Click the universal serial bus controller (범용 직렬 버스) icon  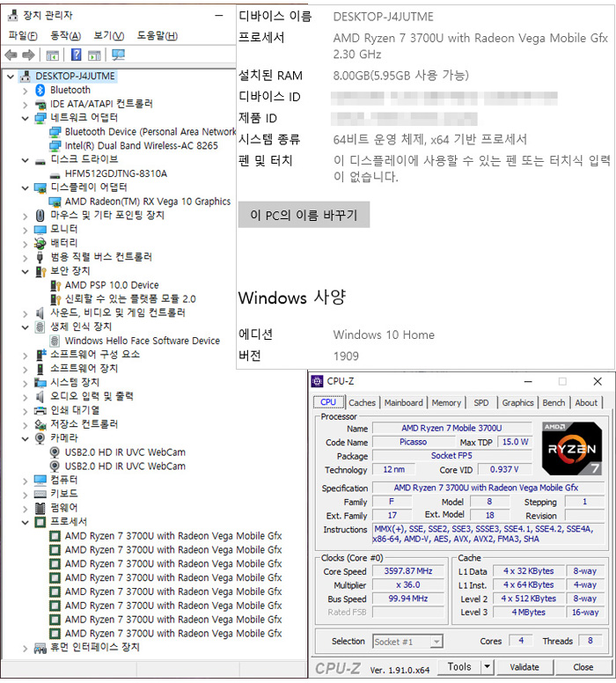coord(40,257)
